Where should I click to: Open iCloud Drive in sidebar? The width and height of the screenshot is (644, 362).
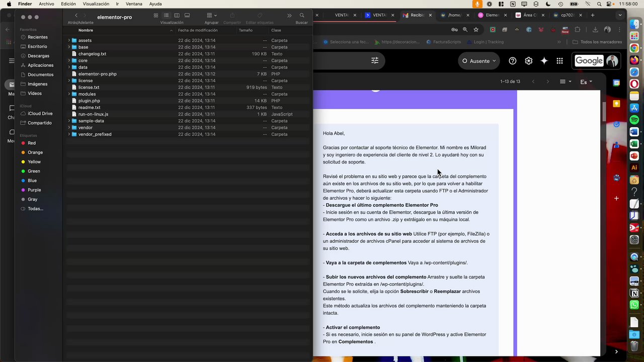click(x=40, y=114)
